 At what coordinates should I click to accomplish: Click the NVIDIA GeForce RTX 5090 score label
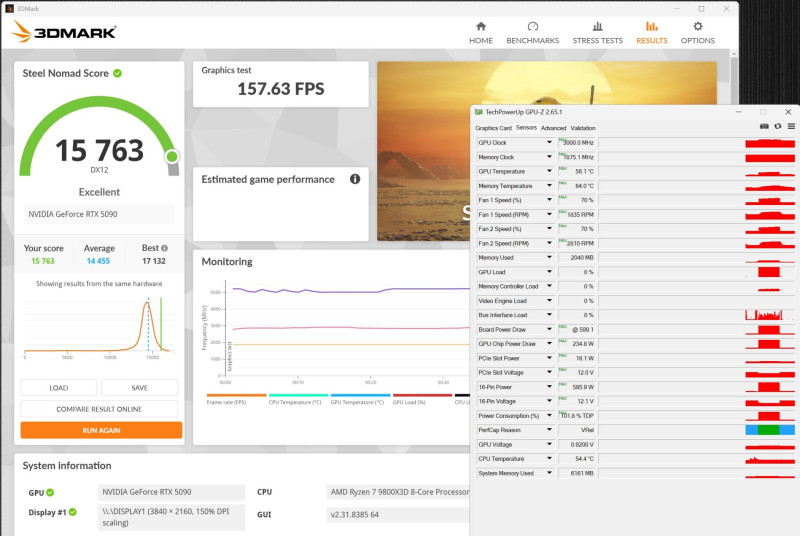tap(99, 214)
